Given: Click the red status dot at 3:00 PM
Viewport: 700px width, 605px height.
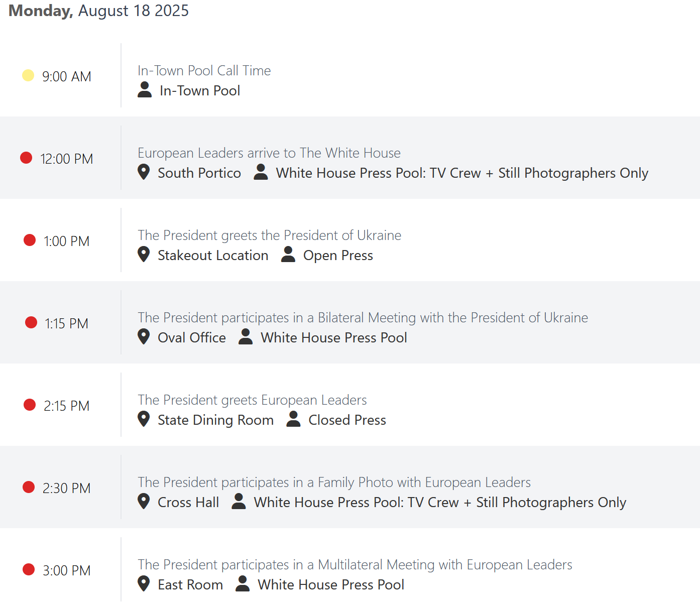Looking at the screenshot, I should click(x=29, y=569).
